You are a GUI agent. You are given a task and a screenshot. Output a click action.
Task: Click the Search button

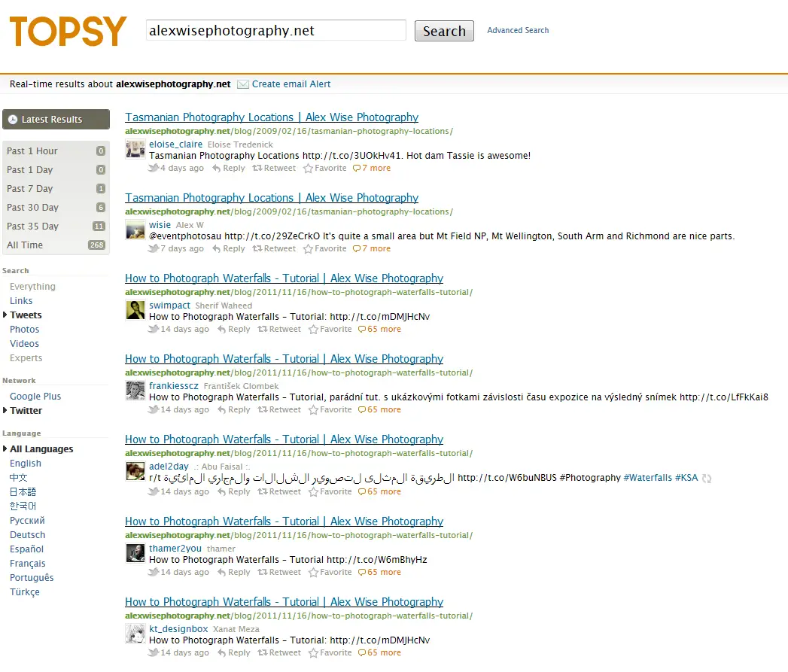(444, 31)
